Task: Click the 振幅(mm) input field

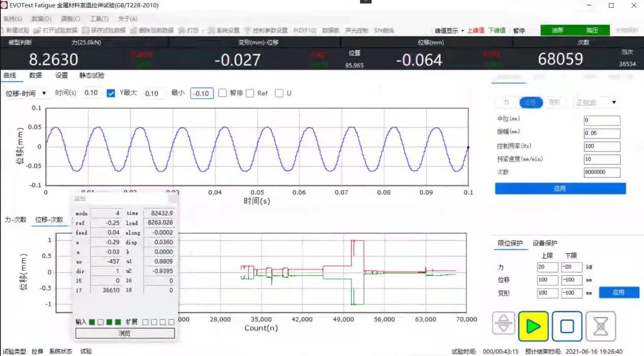Action: pos(602,133)
